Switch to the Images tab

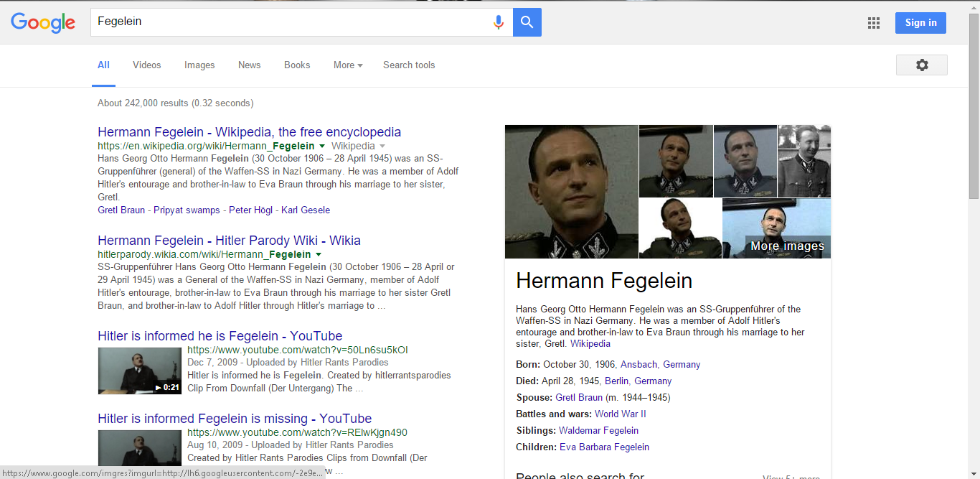pyautogui.click(x=199, y=65)
